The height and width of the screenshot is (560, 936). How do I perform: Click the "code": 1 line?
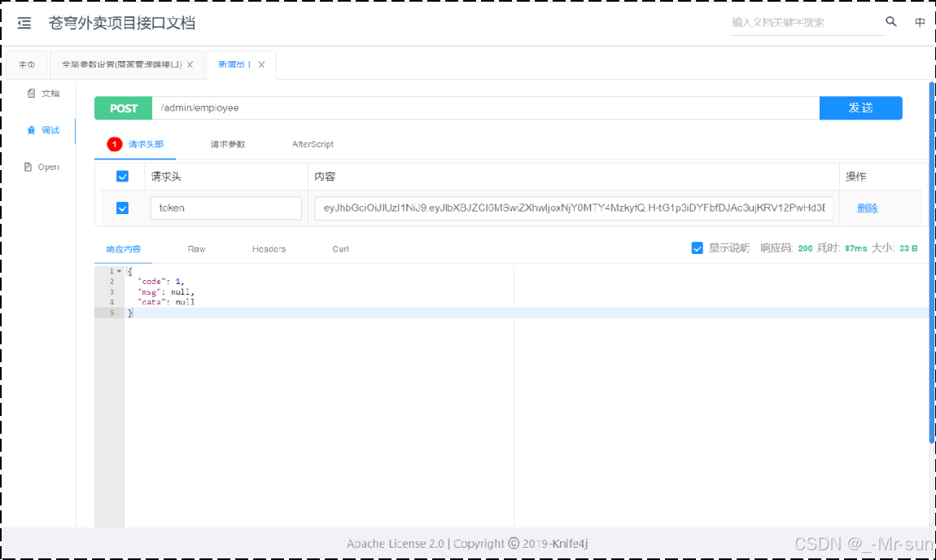[160, 281]
